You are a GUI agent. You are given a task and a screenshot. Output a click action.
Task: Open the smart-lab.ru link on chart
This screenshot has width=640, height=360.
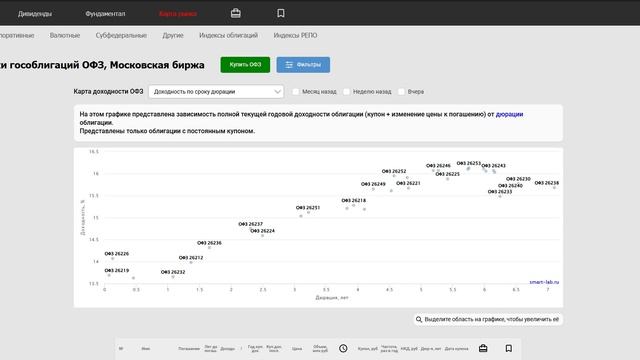[x=544, y=282]
